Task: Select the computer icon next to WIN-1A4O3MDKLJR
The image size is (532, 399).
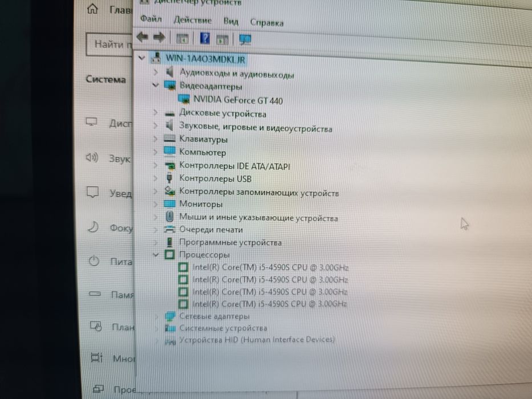Action: click(x=156, y=58)
